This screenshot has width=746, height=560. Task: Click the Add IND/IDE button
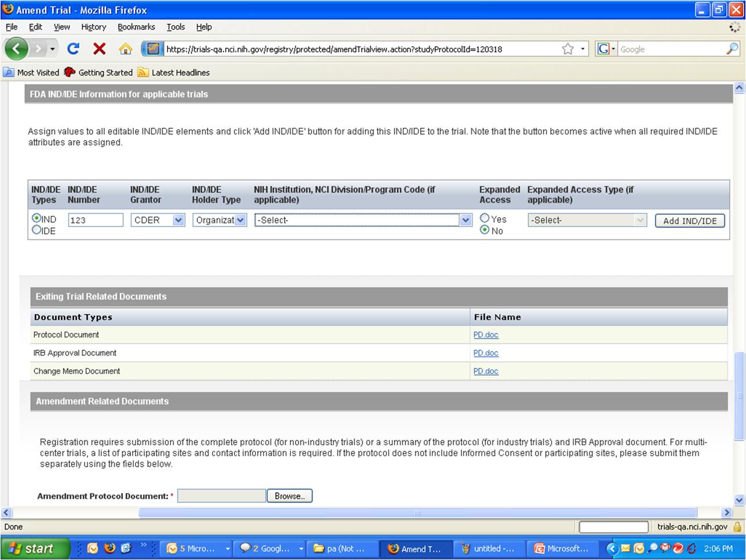(690, 221)
